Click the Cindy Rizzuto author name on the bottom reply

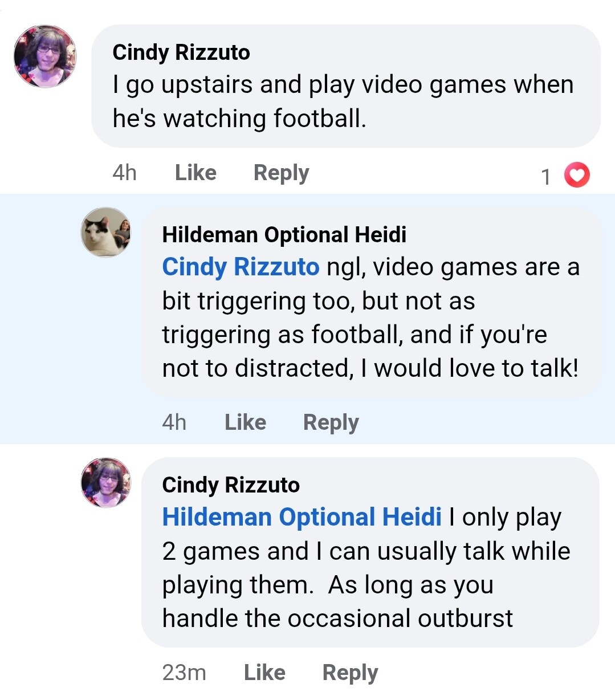(230, 485)
